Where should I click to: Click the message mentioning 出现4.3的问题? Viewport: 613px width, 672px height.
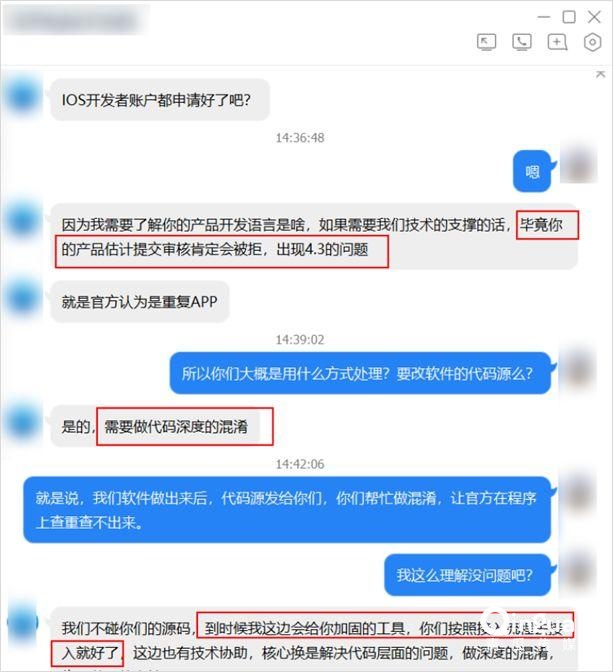pyautogui.click(x=314, y=237)
